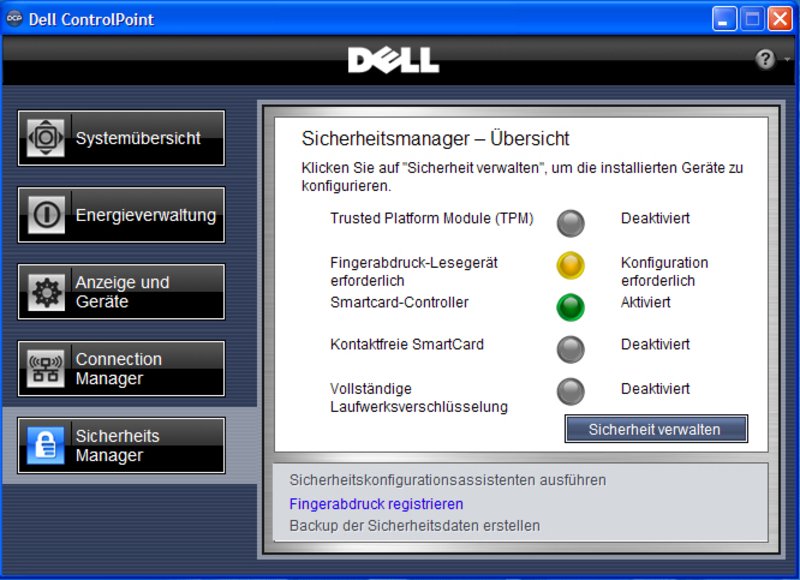Click the Trusted Platform Module (TPM) label
Viewport: 800px width, 580px height.
pos(432,218)
